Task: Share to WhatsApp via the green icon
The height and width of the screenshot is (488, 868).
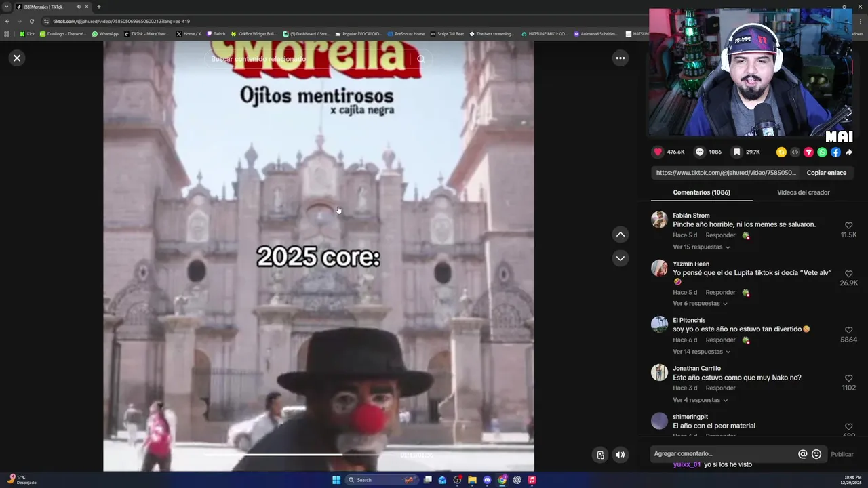Action: (x=822, y=152)
